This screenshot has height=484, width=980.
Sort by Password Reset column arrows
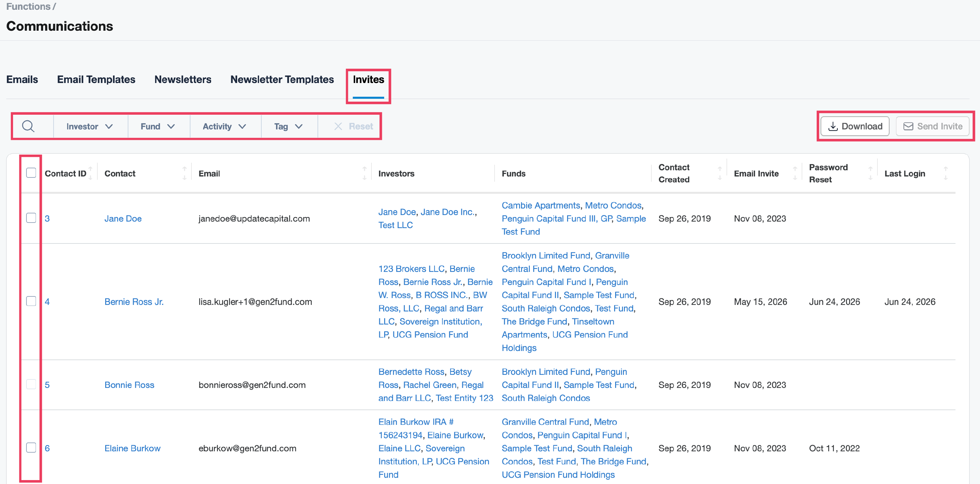[871, 173]
